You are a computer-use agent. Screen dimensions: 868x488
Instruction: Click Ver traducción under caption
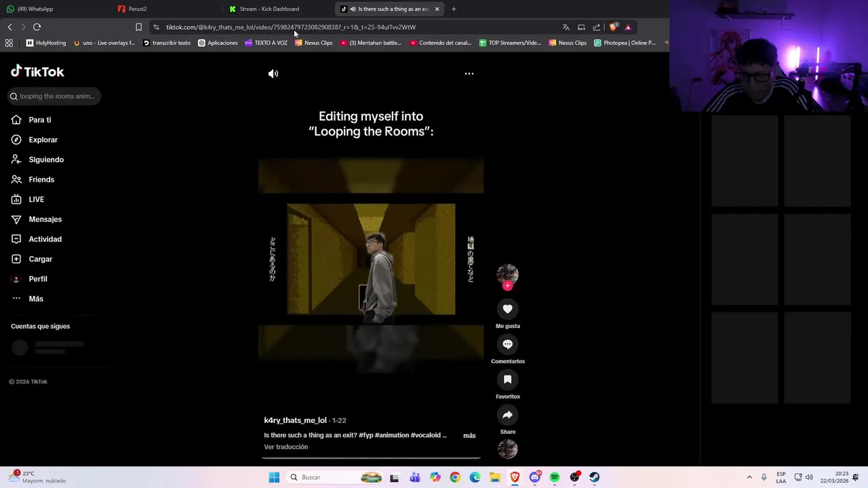click(285, 447)
